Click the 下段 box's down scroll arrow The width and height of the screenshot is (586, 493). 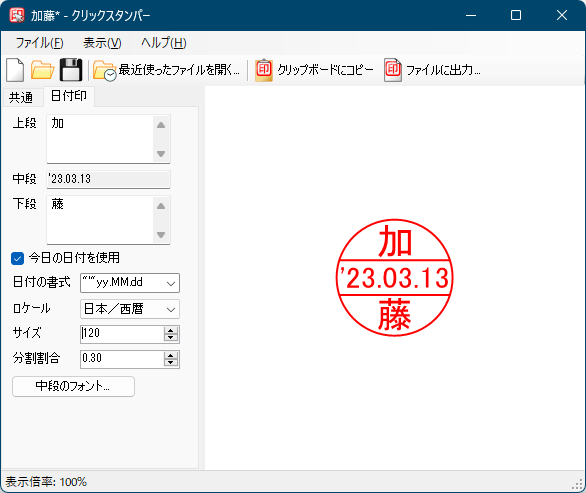161,235
